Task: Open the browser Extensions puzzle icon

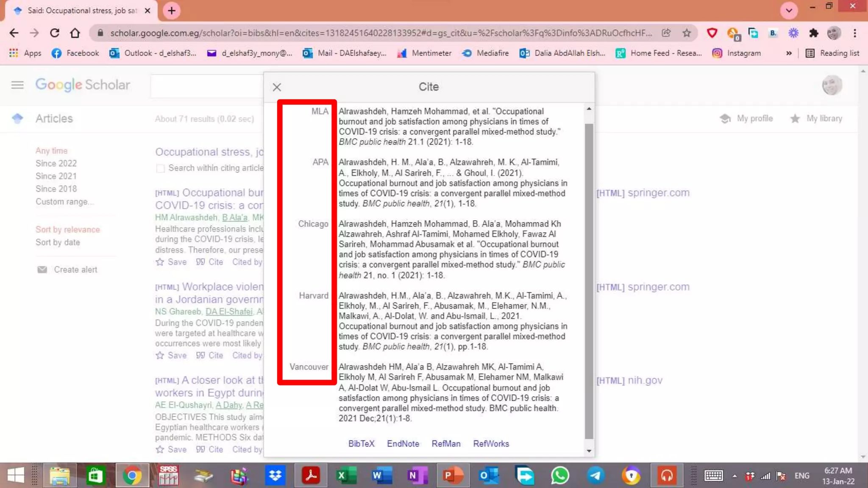Action: point(813,33)
